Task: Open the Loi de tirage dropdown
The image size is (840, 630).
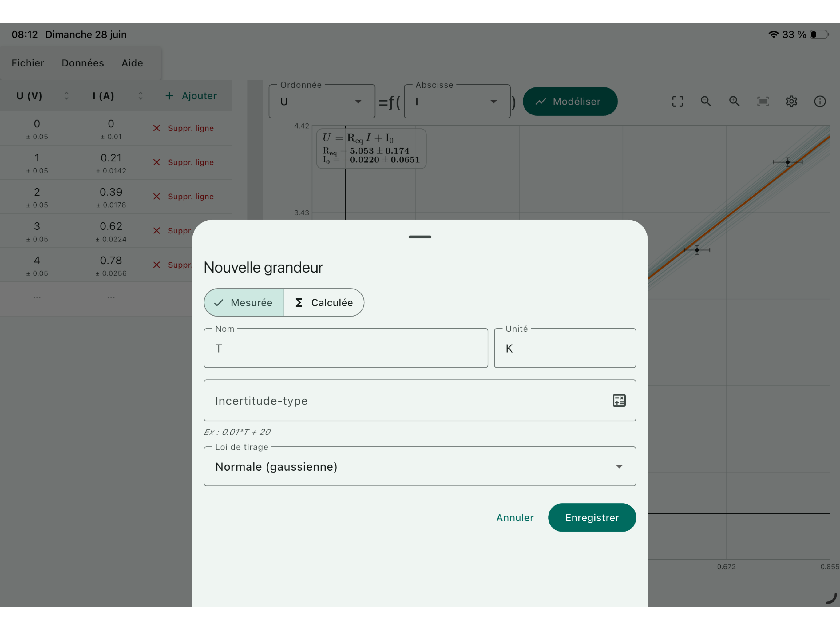Action: point(420,466)
